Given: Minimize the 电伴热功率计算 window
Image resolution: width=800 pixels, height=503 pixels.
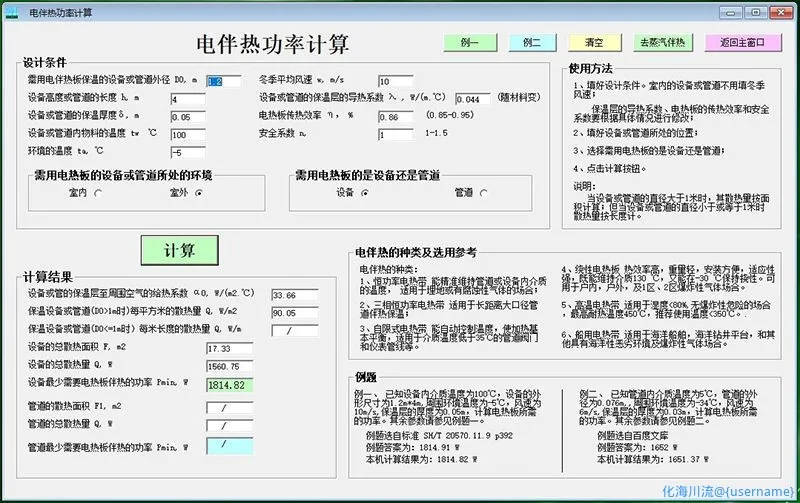Looking at the screenshot, I should [731, 12].
